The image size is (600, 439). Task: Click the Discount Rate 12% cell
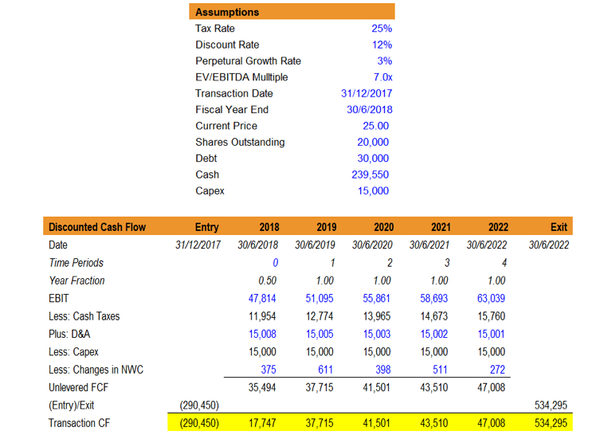pos(382,45)
